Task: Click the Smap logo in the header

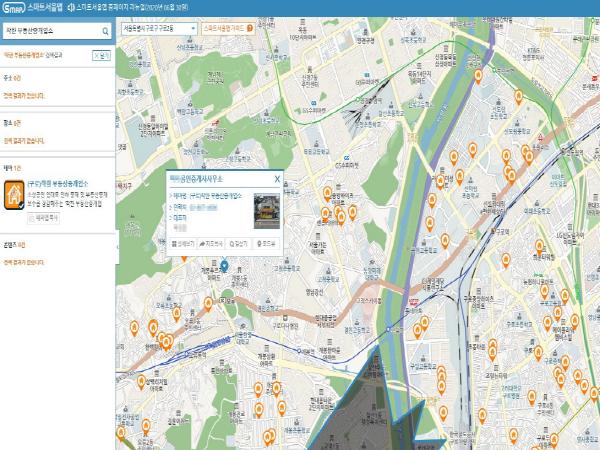Action: point(15,8)
